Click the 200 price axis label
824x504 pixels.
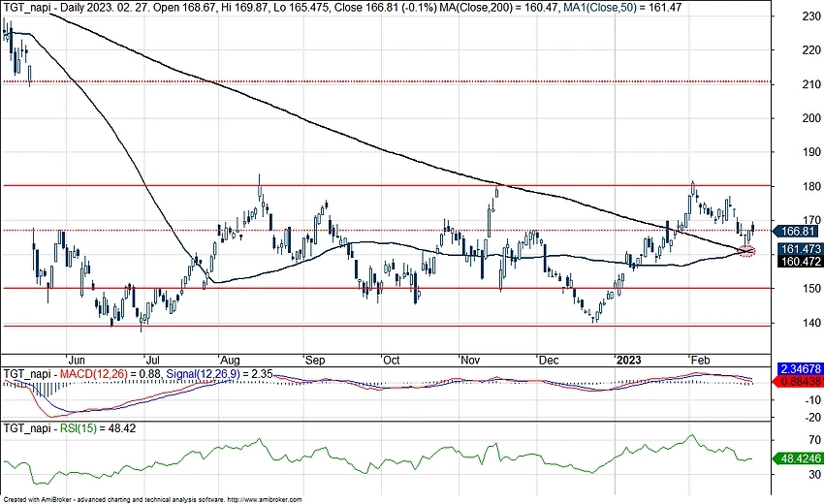tap(811, 118)
